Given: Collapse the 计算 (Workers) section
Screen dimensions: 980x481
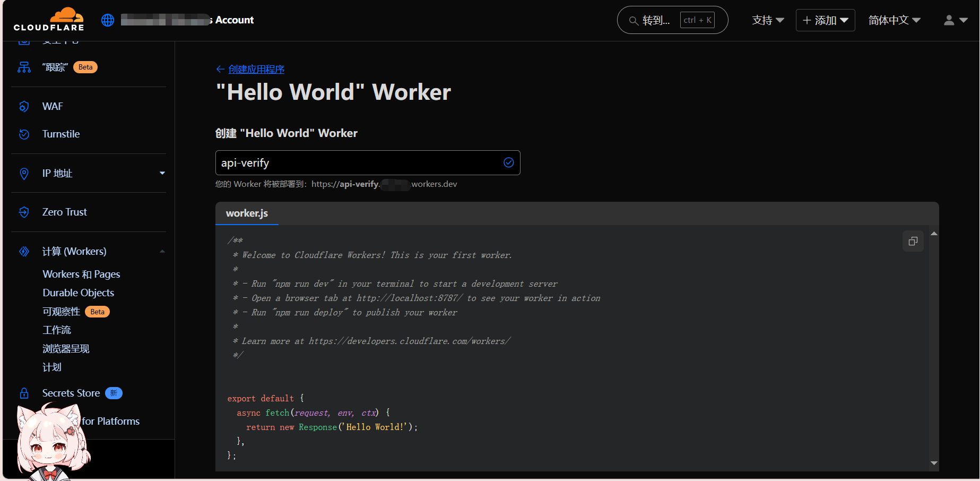Looking at the screenshot, I should point(162,252).
